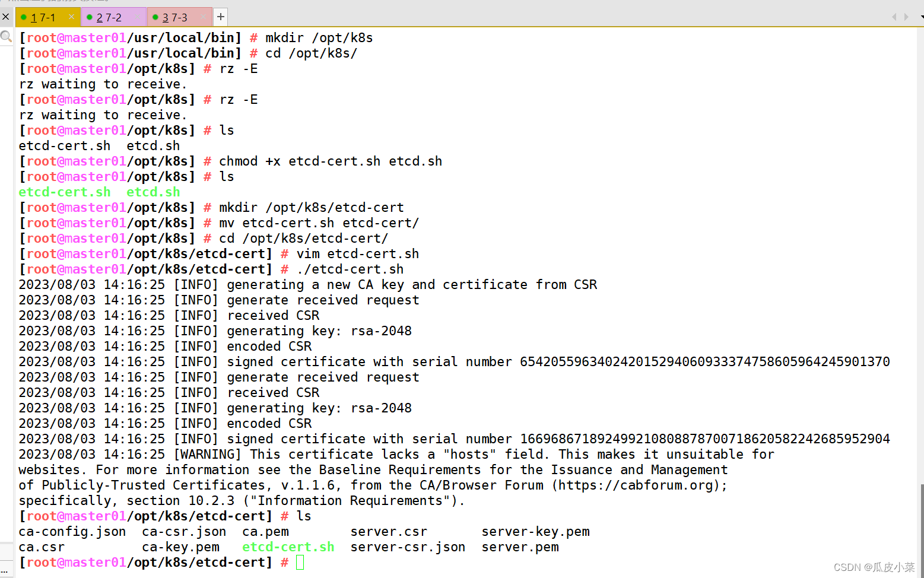
Task: Close tab 7-2 with its x
Action: click(x=137, y=17)
